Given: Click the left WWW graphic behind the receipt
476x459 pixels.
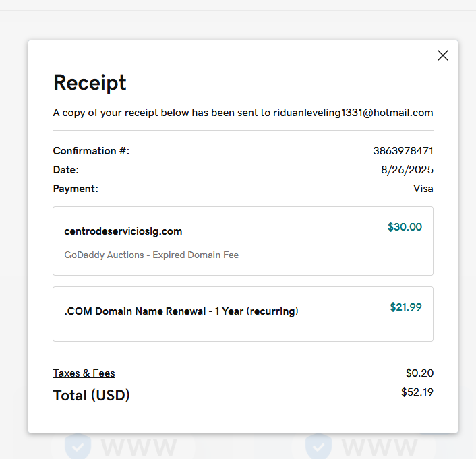Looking at the screenshot, I should (x=139, y=448).
